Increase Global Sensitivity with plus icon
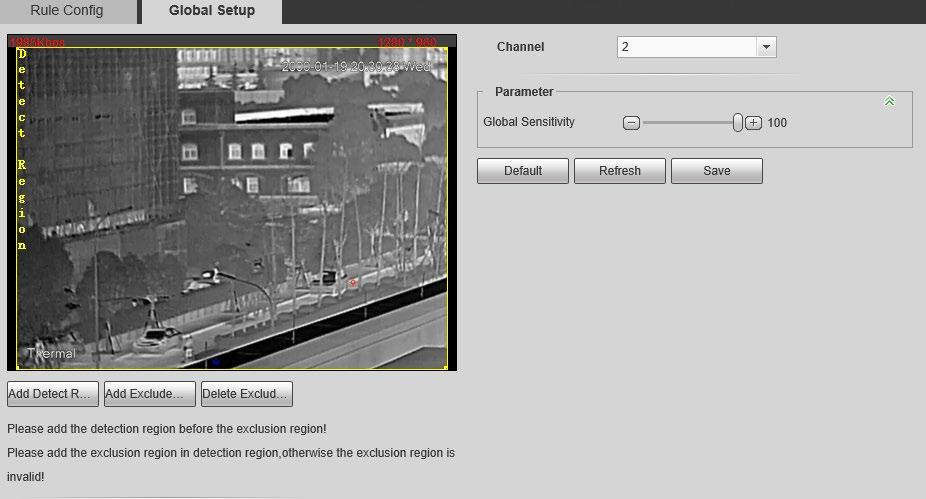Viewport: 926px width, 499px height. pyautogui.click(x=753, y=123)
